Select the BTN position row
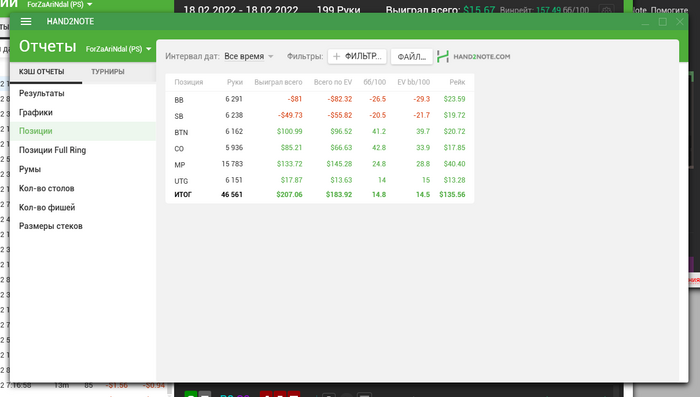 click(320, 132)
